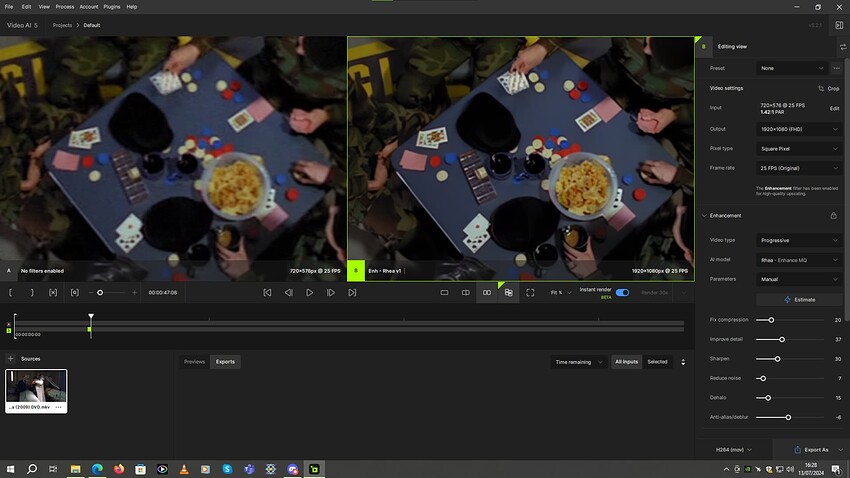
Task: Switch to single view layout
Action: 444,292
